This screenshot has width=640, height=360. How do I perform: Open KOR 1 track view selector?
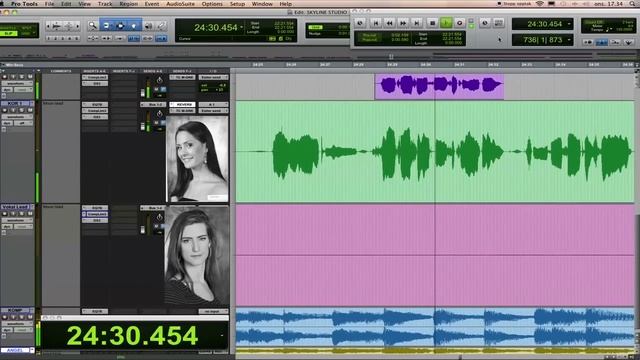17,117
